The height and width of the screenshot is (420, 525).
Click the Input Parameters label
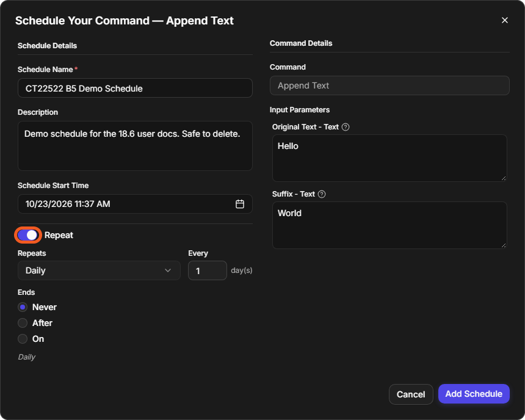click(x=300, y=110)
